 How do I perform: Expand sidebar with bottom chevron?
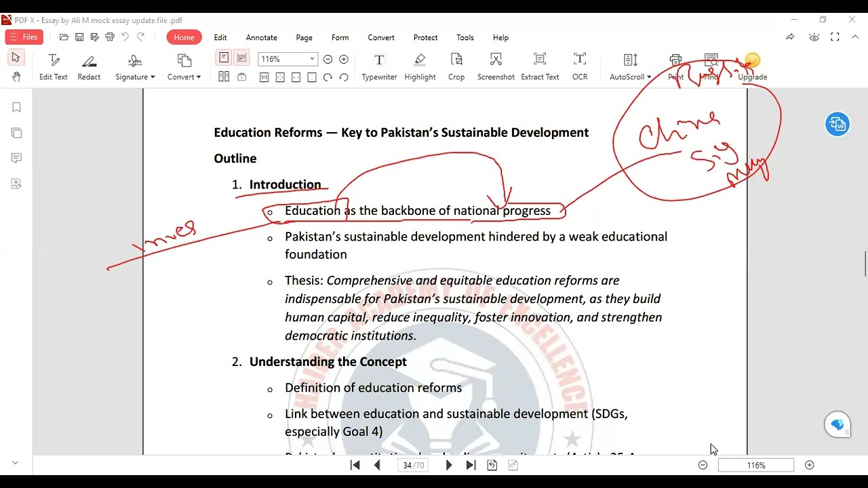15,463
